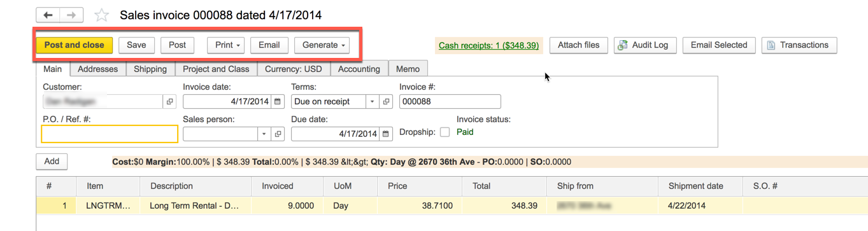Click the Post and close button
This screenshot has height=231, width=868.
75,45
